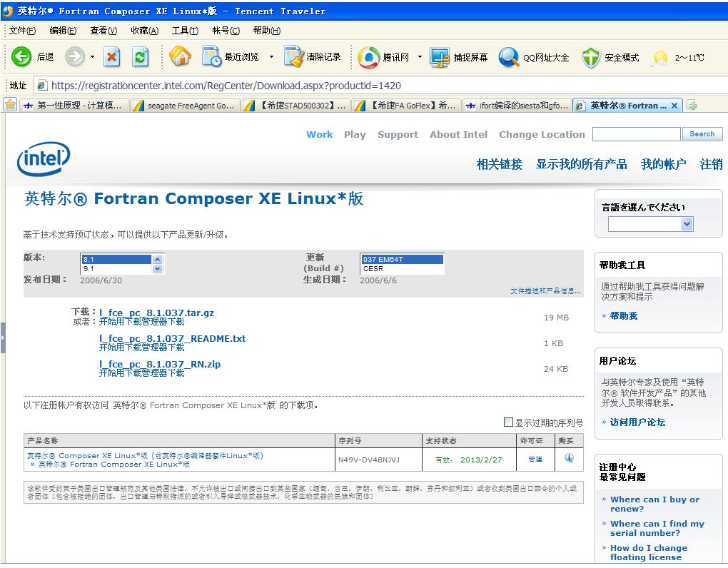Open the 最近浏览 recent browsing icon
The image size is (728, 568).
[x=212, y=56]
